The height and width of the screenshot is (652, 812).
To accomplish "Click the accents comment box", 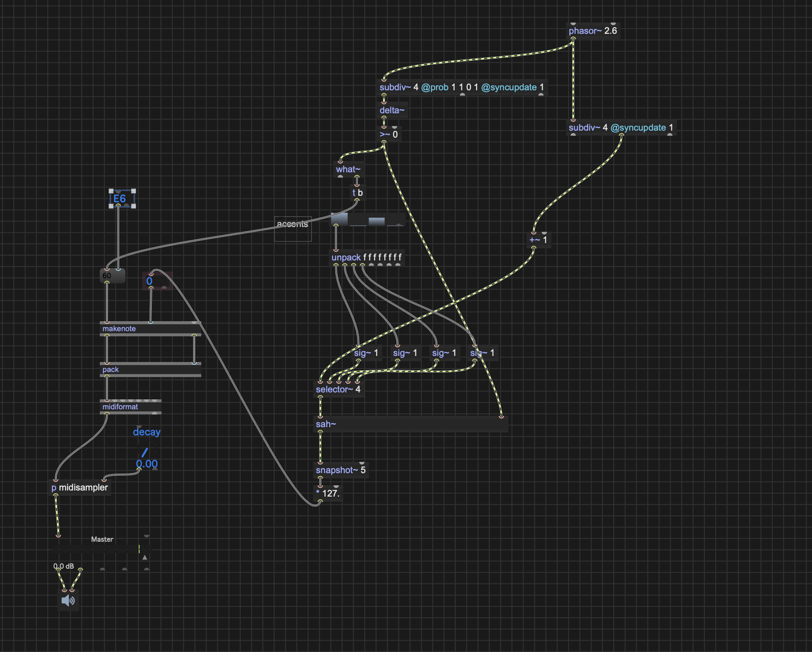I will coord(293,229).
